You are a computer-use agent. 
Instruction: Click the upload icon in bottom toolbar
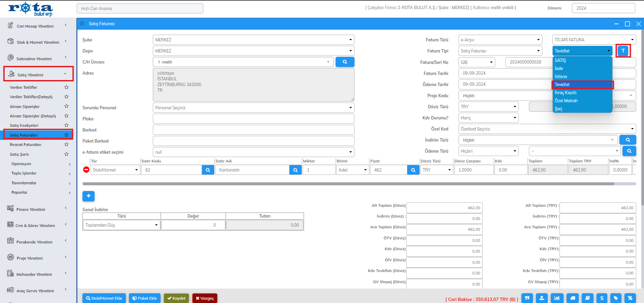point(542,298)
